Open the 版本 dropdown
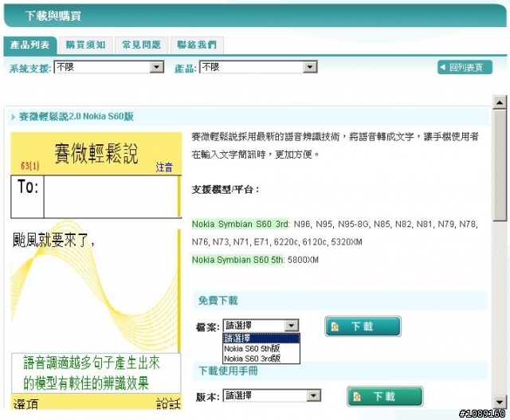Image resolution: width=510 pixels, height=420 pixels. coord(272,395)
